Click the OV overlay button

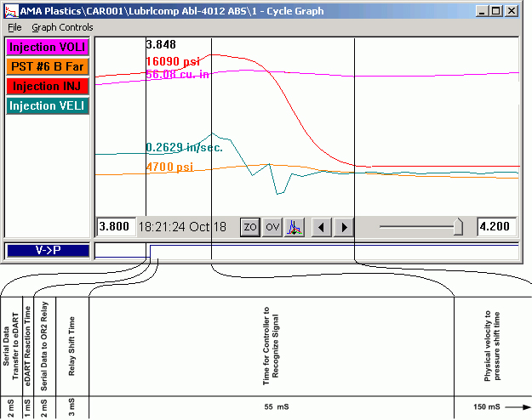[x=272, y=227]
